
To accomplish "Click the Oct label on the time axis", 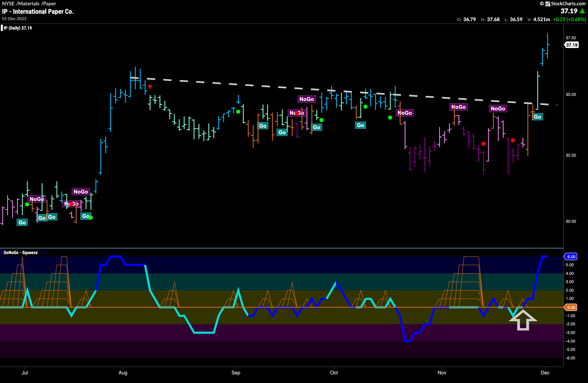I will point(334,373).
